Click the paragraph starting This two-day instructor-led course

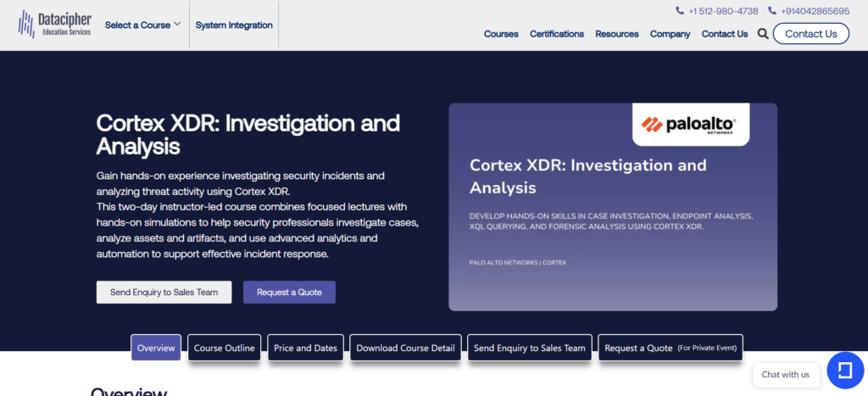[258, 231]
